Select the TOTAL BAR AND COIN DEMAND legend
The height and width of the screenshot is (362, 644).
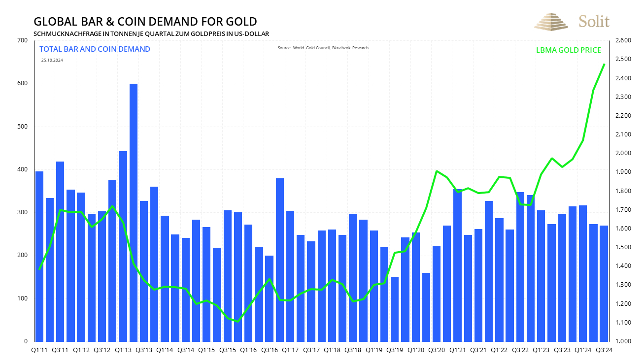95,49
